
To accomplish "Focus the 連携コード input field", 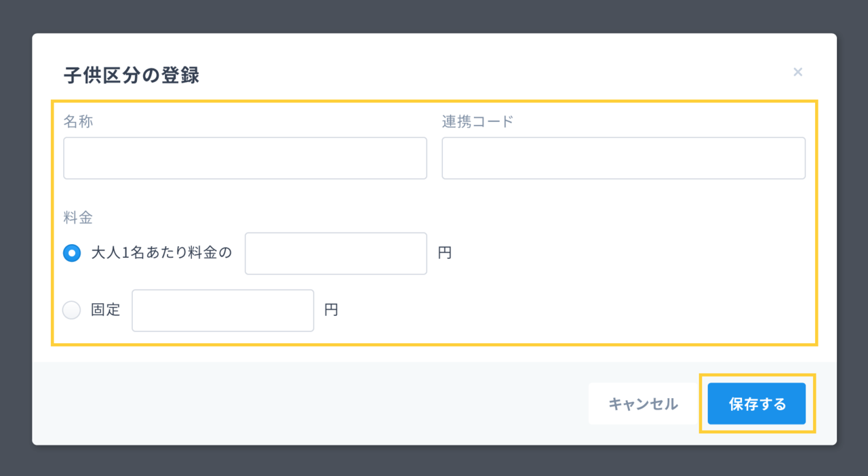I will [623, 158].
